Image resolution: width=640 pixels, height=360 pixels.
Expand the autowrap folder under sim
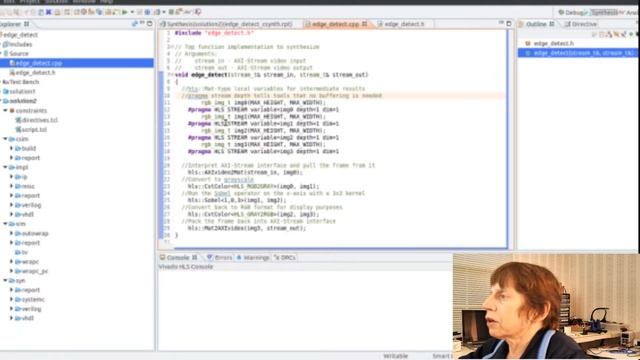coord(11,233)
